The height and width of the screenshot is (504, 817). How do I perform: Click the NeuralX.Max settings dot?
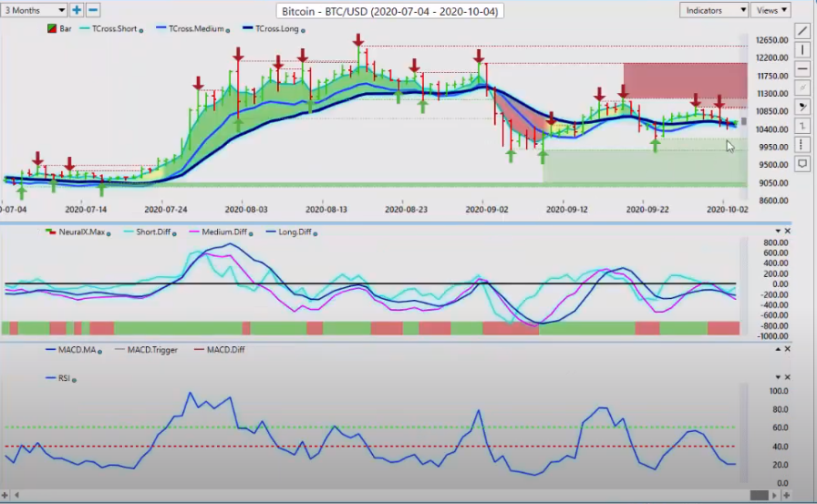tap(109, 234)
